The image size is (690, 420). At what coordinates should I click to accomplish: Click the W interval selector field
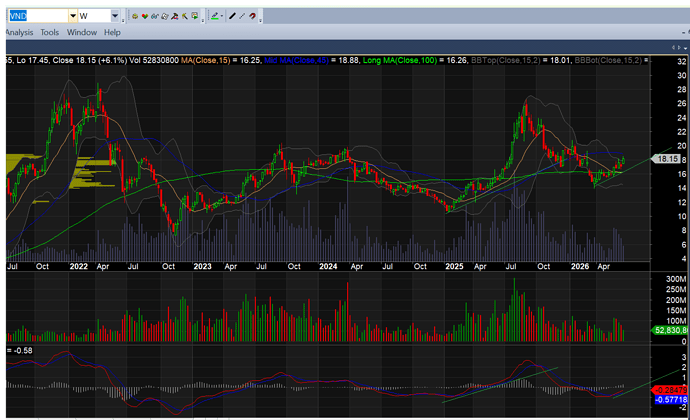[x=95, y=16]
